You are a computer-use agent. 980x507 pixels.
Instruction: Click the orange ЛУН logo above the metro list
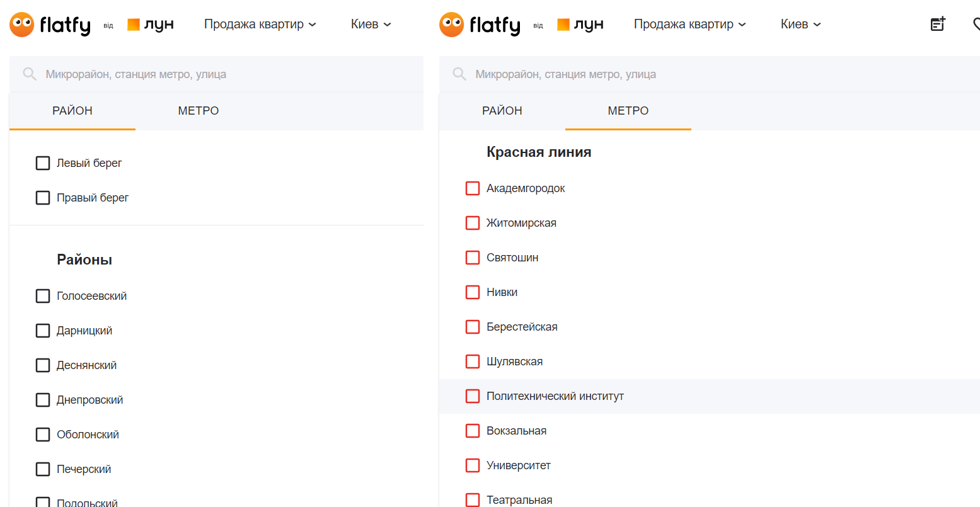click(x=580, y=25)
